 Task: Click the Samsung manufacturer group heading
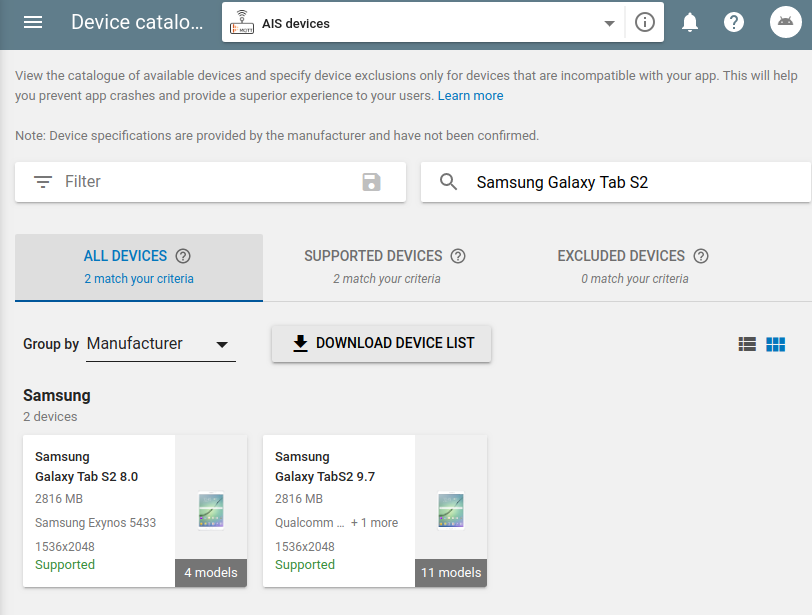[x=57, y=396]
